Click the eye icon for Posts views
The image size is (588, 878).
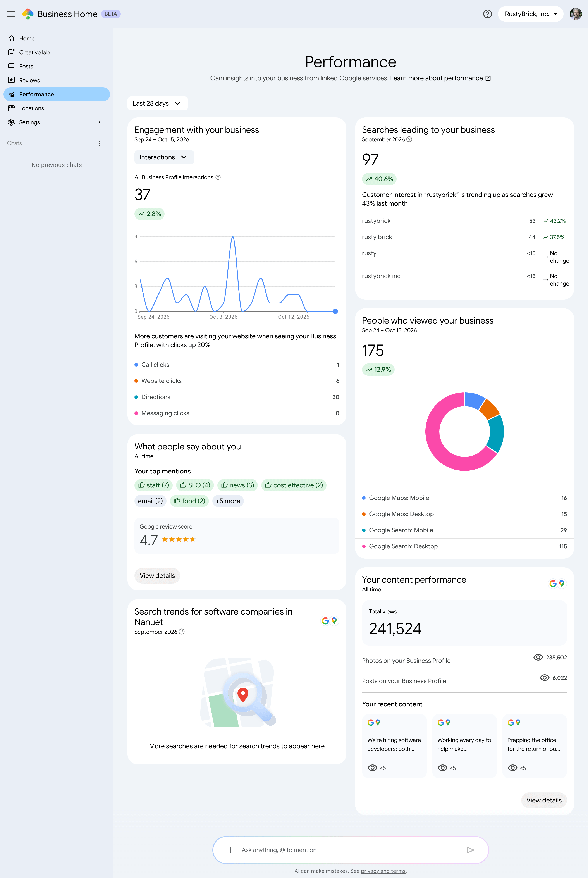pos(544,677)
